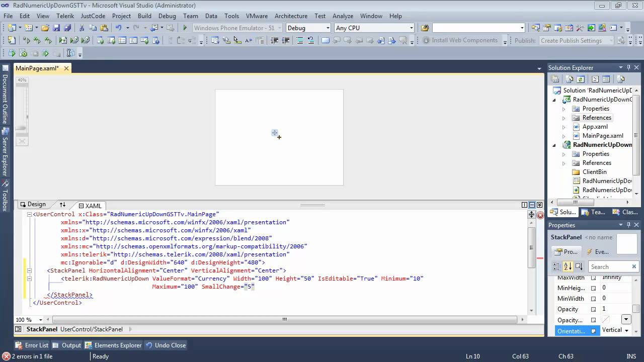The width and height of the screenshot is (644, 362).
Task: Open the Telerik menu
Action: click(x=65, y=16)
